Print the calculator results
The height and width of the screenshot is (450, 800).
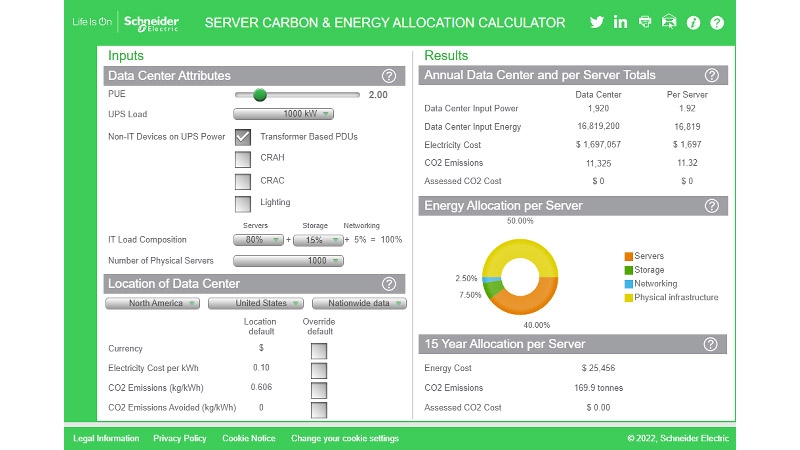[x=645, y=22]
